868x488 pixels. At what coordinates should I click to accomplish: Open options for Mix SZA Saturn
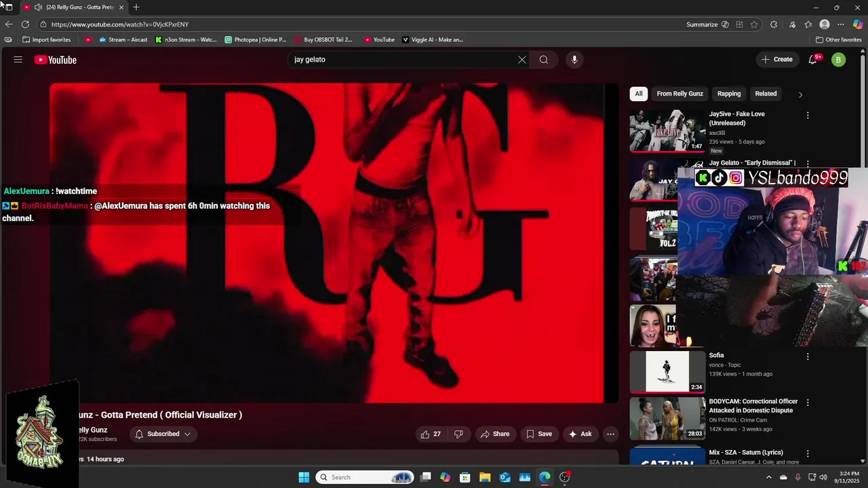807,453
